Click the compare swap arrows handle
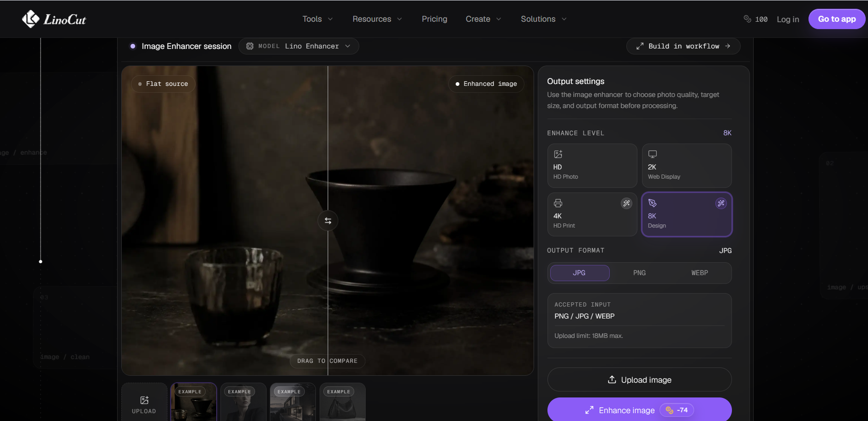This screenshot has height=421, width=868. [328, 221]
